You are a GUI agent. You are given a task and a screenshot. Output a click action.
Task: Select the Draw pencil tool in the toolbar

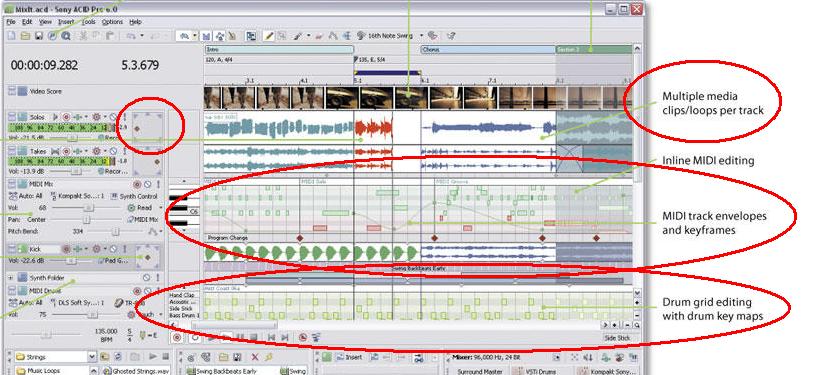(269, 36)
